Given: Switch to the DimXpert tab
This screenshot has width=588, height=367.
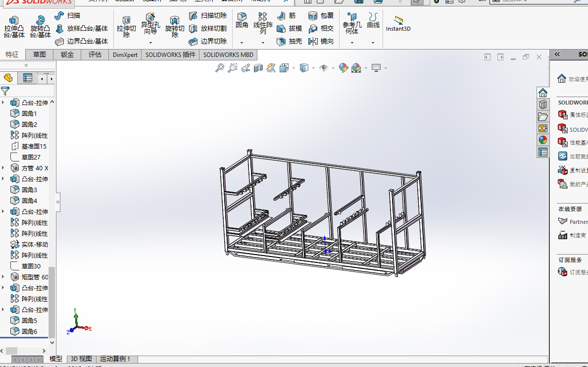Looking at the screenshot, I should [x=125, y=55].
